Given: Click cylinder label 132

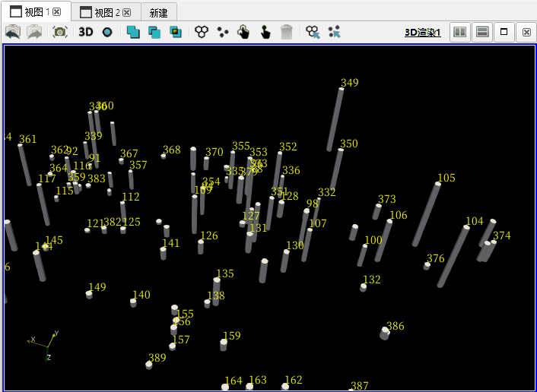Looking at the screenshot, I should click(x=372, y=280).
